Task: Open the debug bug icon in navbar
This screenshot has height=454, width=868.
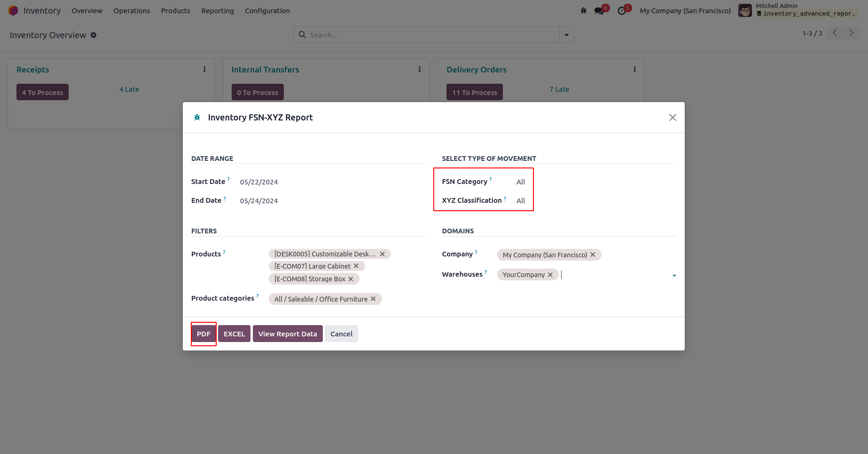Action: [x=584, y=10]
